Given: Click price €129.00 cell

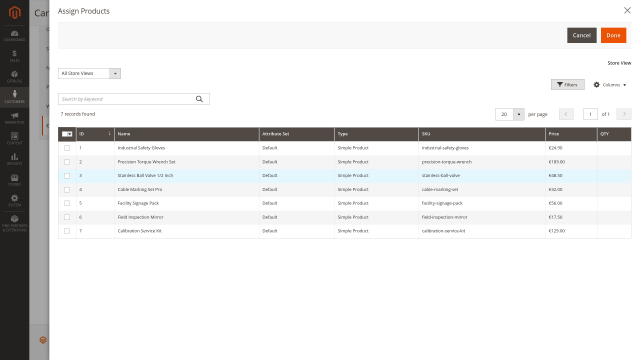Looking at the screenshot, I should click(571, 231).
